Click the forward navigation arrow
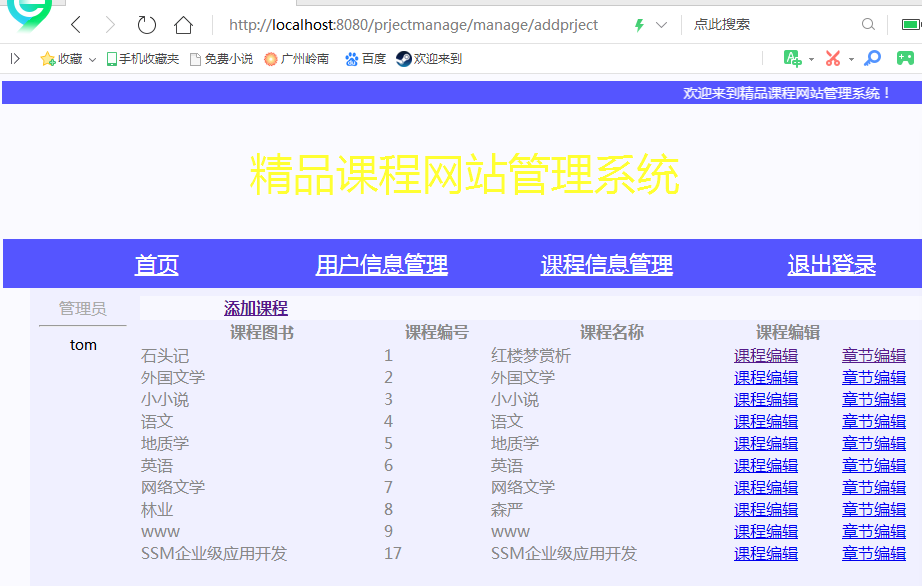Screen dimensions: 922x586 tap(110, 26)
